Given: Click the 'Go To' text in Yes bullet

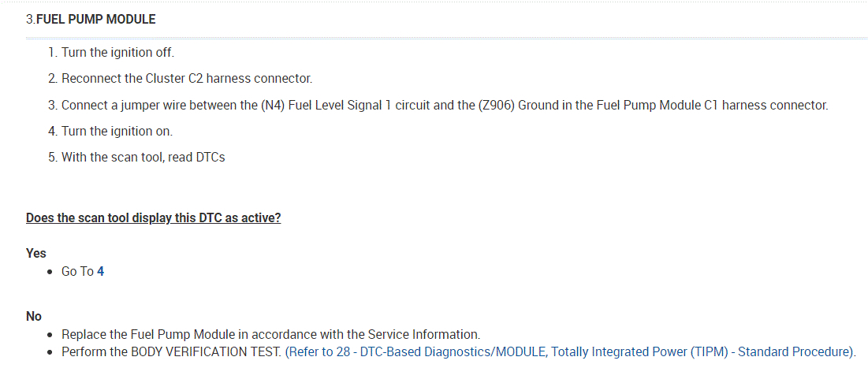Looking at the screenshot, I should (x=77, y=271).
